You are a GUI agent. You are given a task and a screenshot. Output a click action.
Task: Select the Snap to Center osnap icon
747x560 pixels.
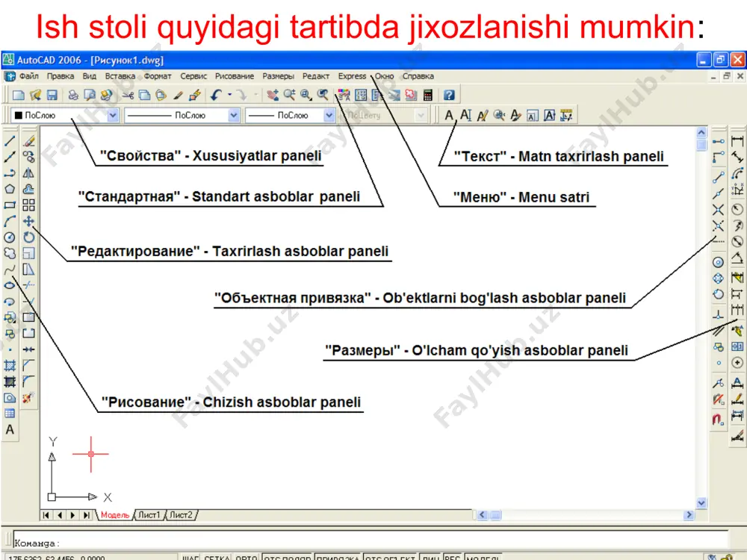coord(719,262)
